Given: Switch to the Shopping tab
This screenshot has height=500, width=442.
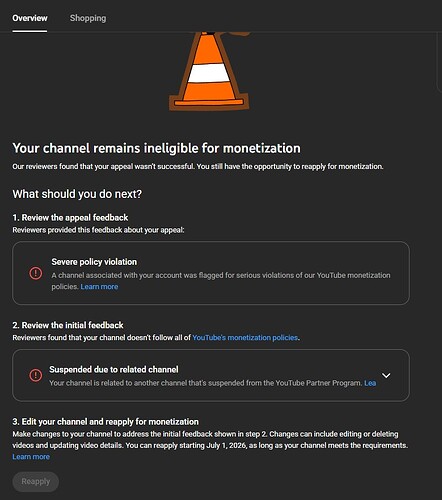Looking at the screenshot, I should coord(88,18).
